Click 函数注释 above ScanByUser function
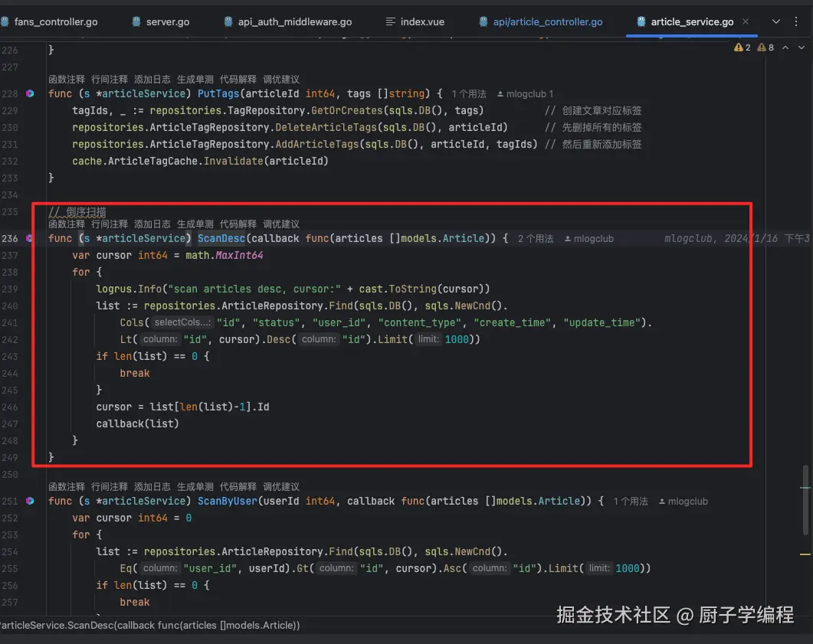 (x=67, y=487)
